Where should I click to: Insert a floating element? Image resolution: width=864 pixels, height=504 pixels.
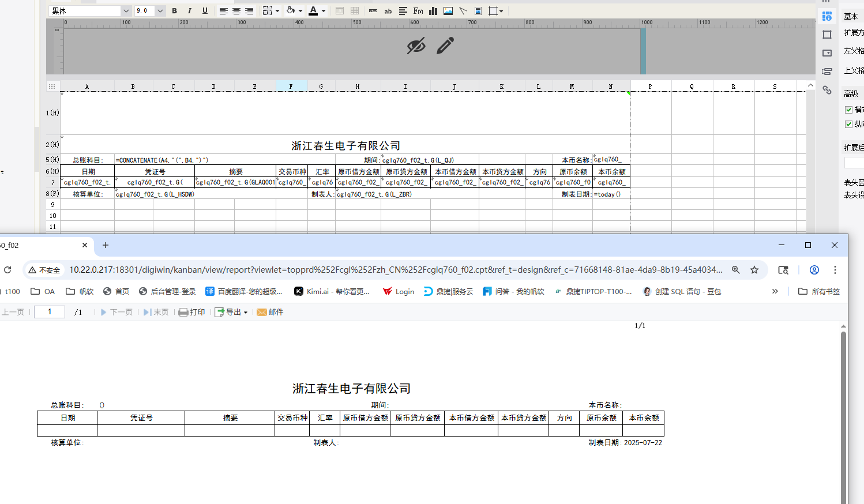pos(493,11)
